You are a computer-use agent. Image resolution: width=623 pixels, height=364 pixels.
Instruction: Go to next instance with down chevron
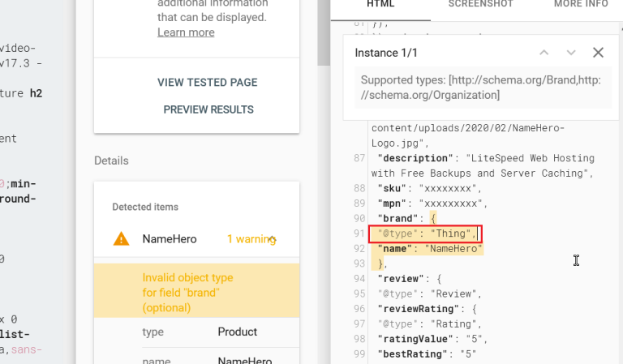coord(571,53)
